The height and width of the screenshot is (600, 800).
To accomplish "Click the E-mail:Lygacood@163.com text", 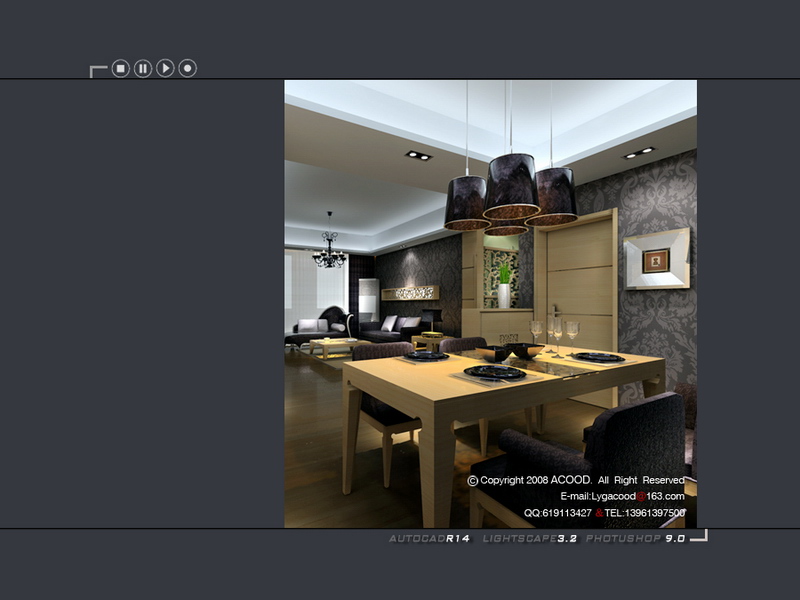I will tap(622, 496).
